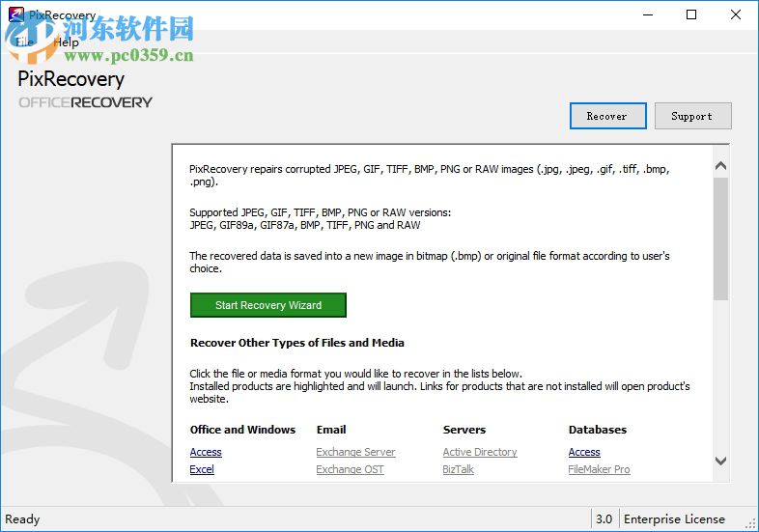Image resolution: width=759 pixels, height=532 pixels.
Task: Click the Databases column heading
Action: coord(598,430)
